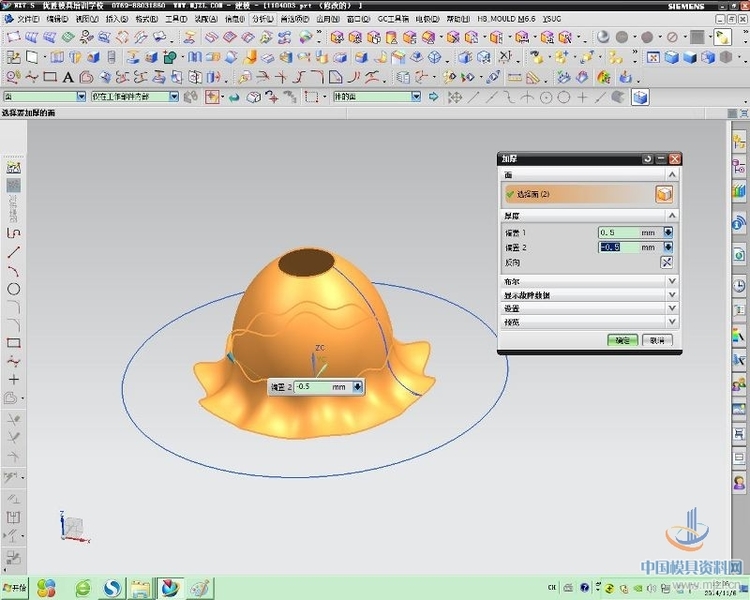Screen dimensions: 750x600
Task: Click the 取消 (Cancel) button
Action: click(657, 340)
